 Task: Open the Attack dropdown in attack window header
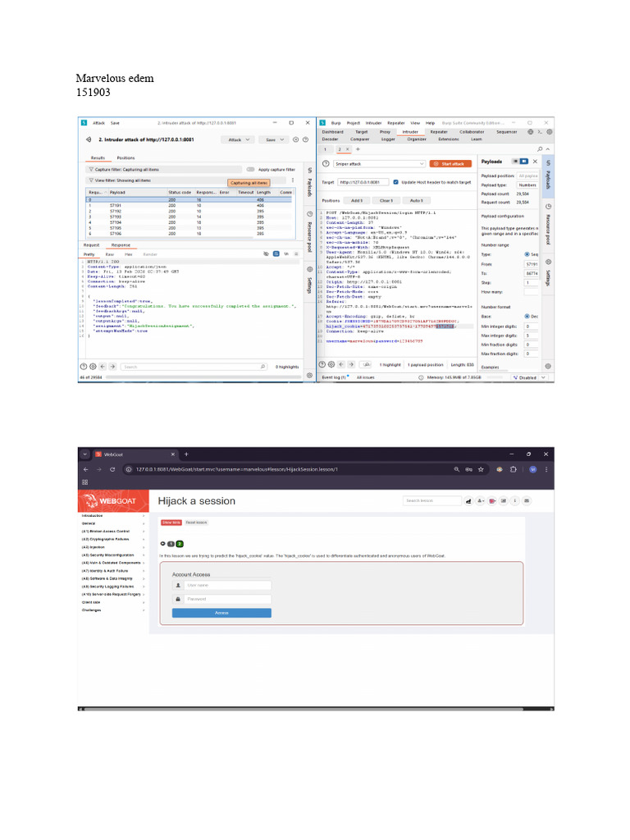(x=238, y=139)
